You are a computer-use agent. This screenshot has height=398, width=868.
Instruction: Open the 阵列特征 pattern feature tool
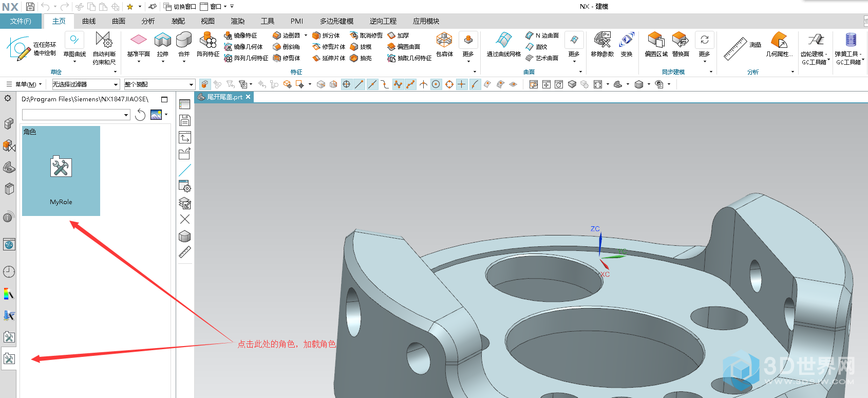[208, 45]
